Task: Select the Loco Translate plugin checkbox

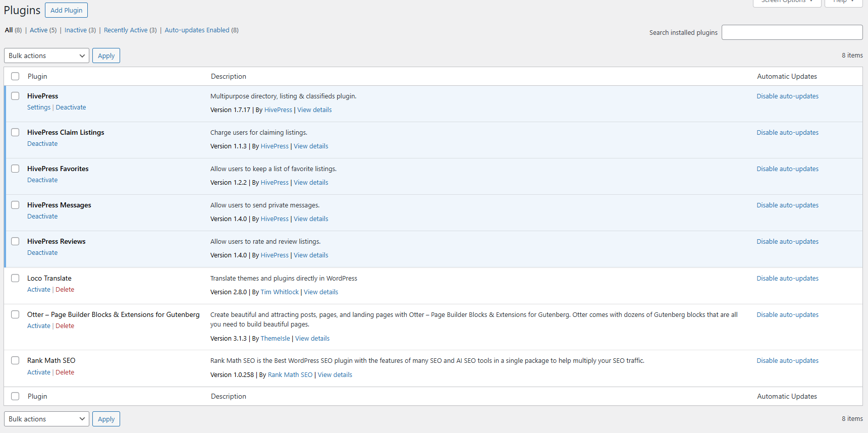Action: click(x=15, y=278)
